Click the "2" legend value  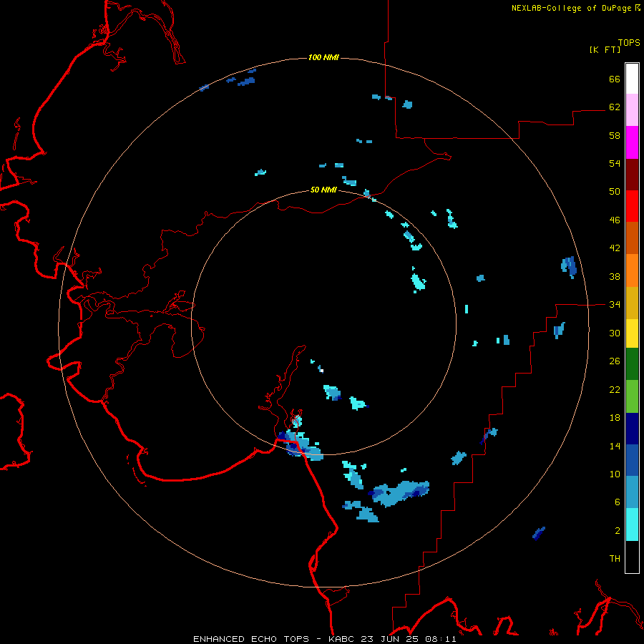point(618,531)
